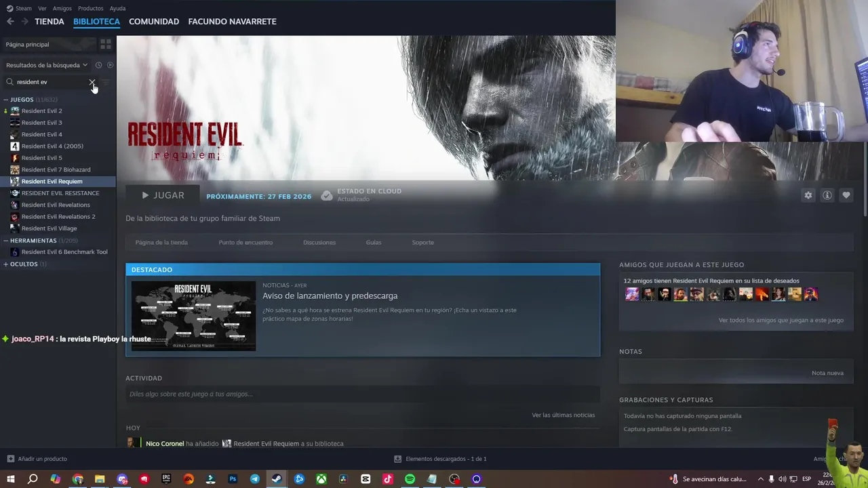868x488 pixels.
Task: Switch to the COMUNIDAD tab
Action: pyautogui.click(x=154, y=22)
